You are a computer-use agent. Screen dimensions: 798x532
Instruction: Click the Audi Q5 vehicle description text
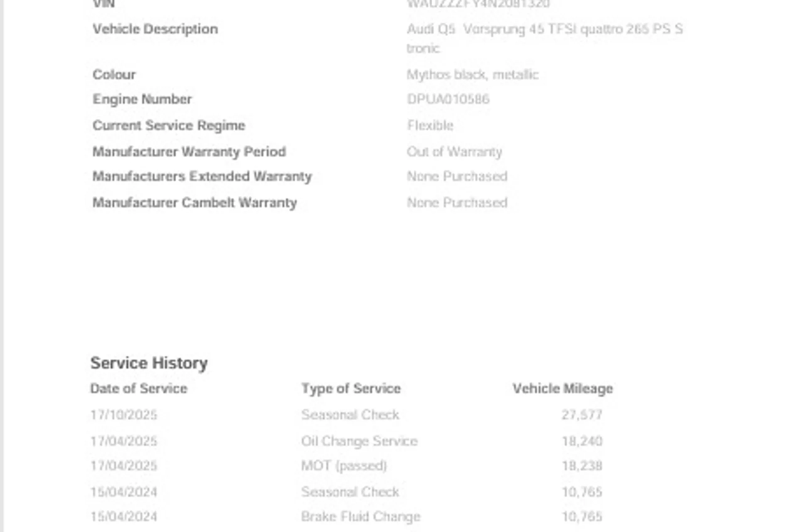click(545, 39)
